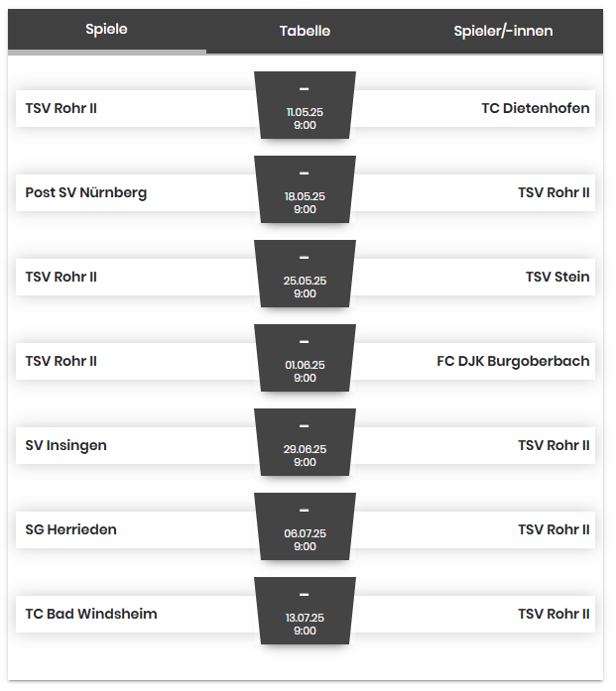The image size is (616, 691).
Task: Open the match box dated 13.07.25
Action: tap(305, 612)
